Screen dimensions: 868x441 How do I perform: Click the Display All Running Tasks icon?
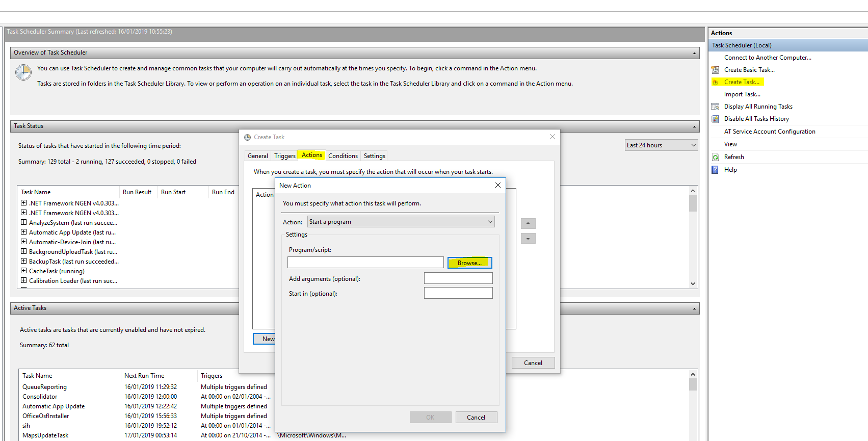tap(715, 107)
